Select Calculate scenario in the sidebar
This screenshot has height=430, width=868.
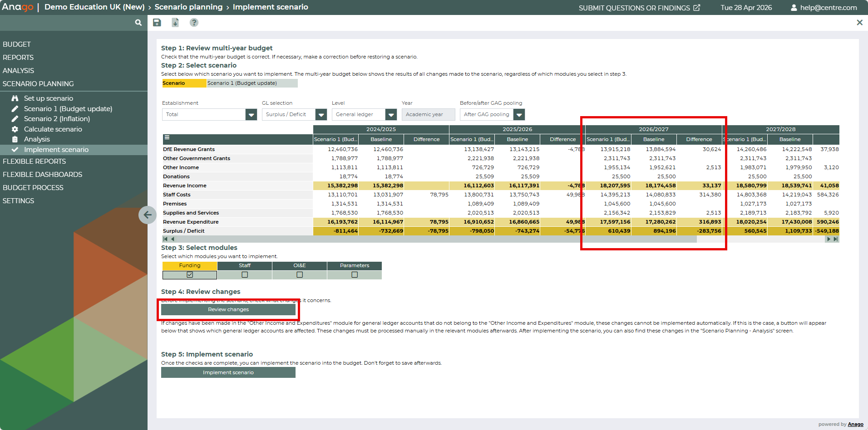pos(53,129)
